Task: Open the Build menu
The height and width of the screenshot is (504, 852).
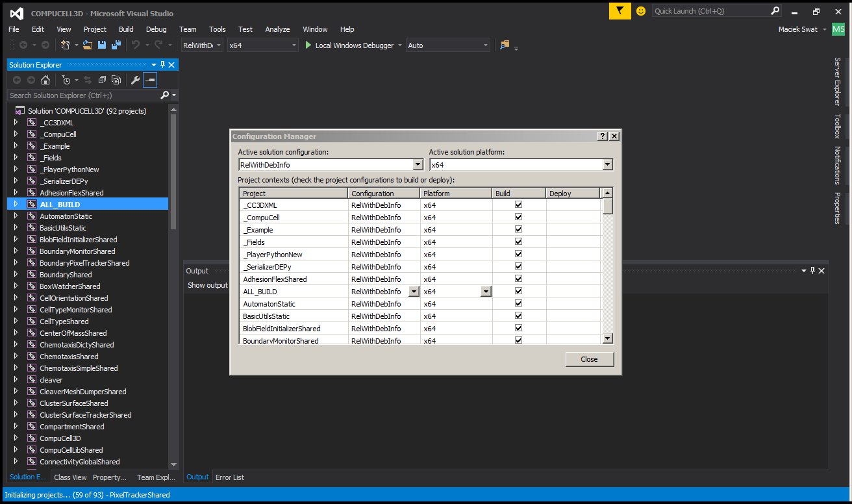Action: tap(126, 29)
